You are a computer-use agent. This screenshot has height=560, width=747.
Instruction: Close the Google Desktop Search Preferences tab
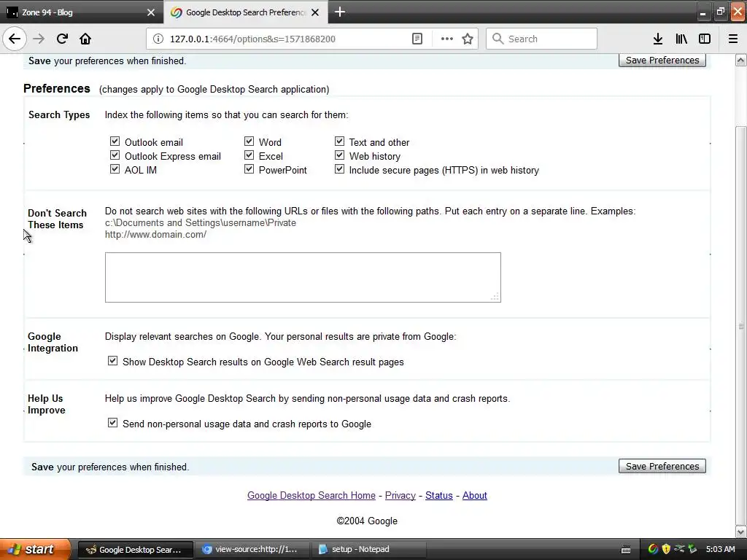tap(315, 12)
